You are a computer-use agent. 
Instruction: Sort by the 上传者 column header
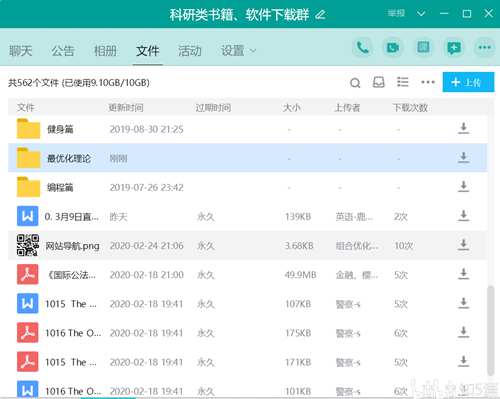click(347, 108)
